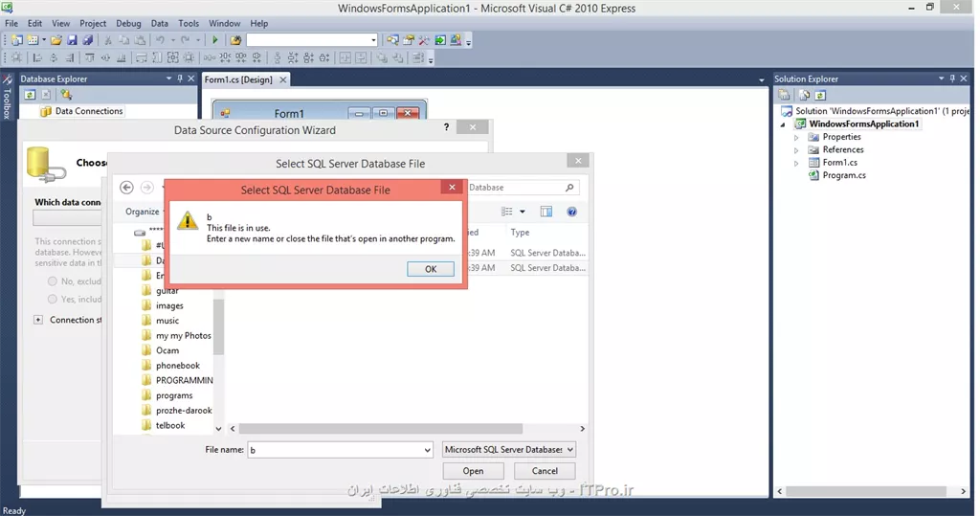Start debugging with the green play icon
This screenshot has height=516, width=980.
click(x=215, y=40)
